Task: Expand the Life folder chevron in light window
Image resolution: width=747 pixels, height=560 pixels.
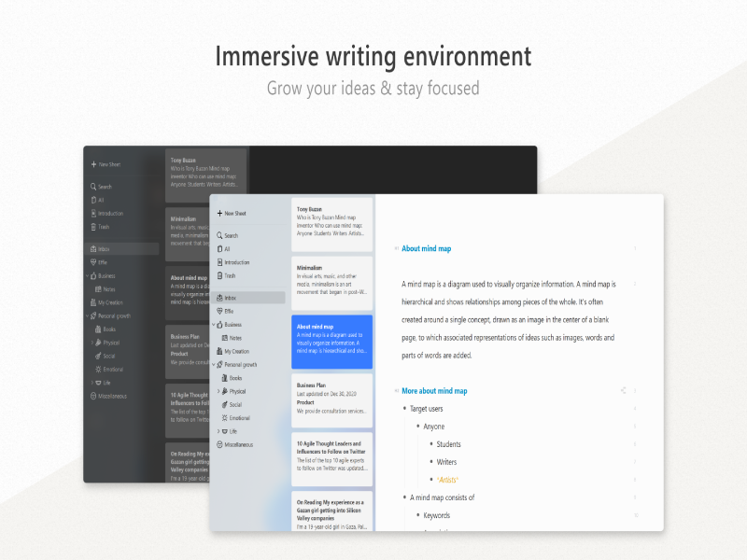Action: click(x=218, y=431)
